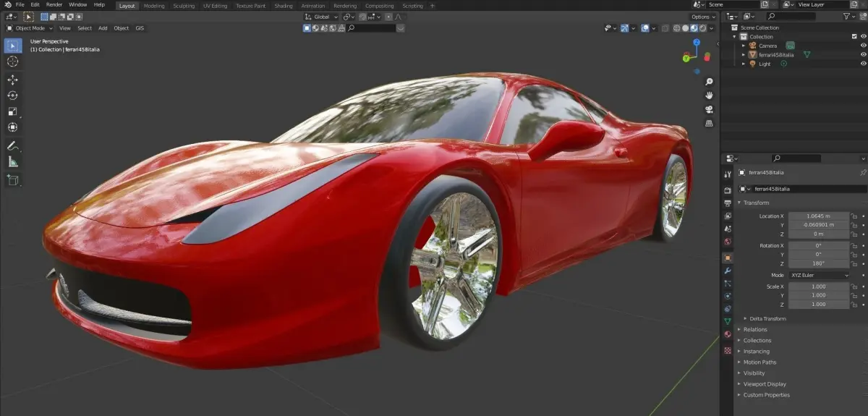Expand the Custom Properties panel
This screenshot has width=868, height=416.
coord(766,395)
